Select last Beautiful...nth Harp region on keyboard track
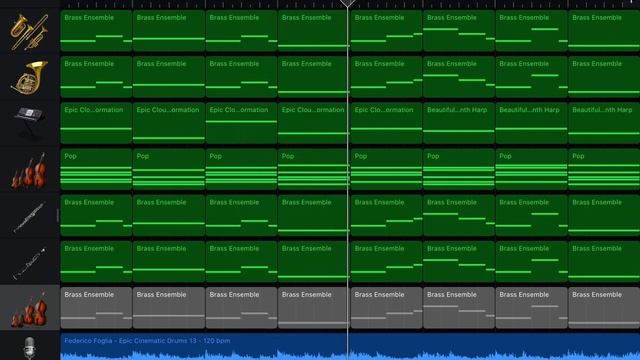 (x=604, y=123)
